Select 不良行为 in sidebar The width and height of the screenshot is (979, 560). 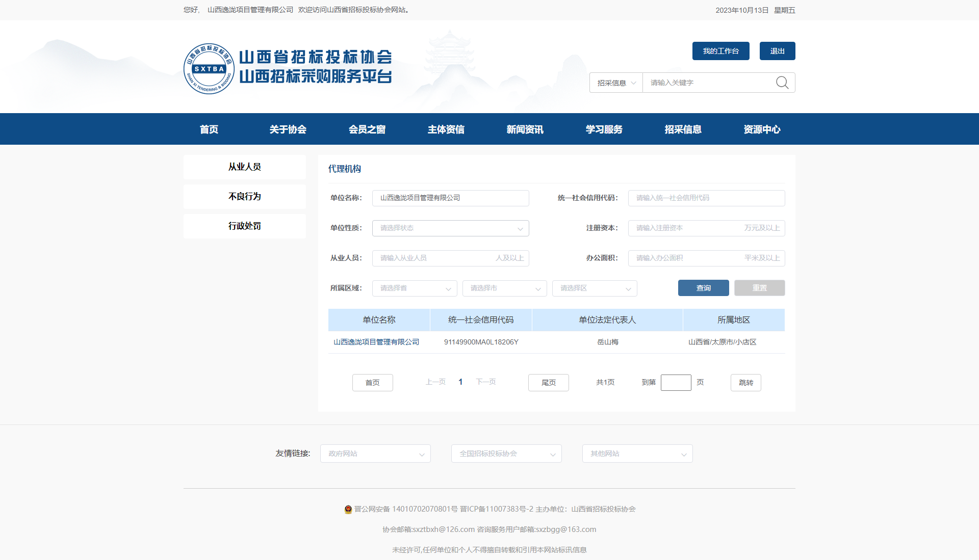pyautogui.click(x=245, y=197)
